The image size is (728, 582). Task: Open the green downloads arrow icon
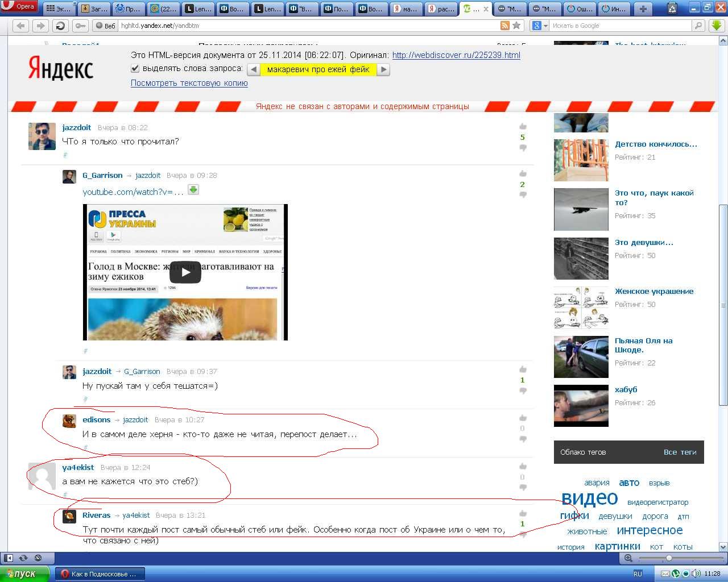[716, 26]
